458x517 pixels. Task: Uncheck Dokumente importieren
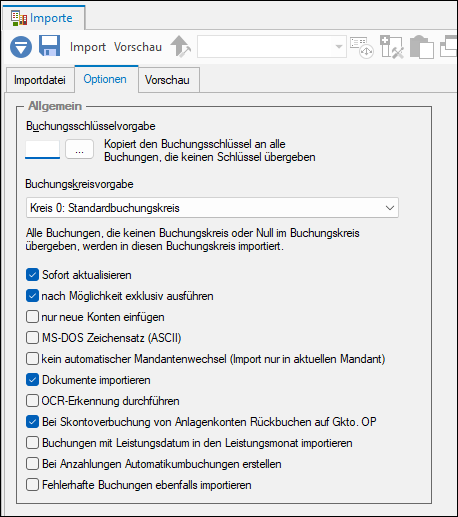pos(32,380)
